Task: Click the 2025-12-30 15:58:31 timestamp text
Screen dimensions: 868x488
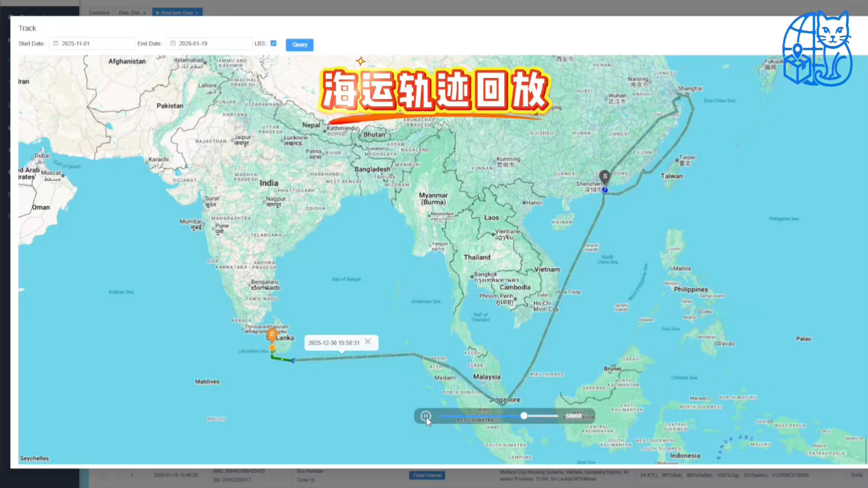Action: coord(334,343)
